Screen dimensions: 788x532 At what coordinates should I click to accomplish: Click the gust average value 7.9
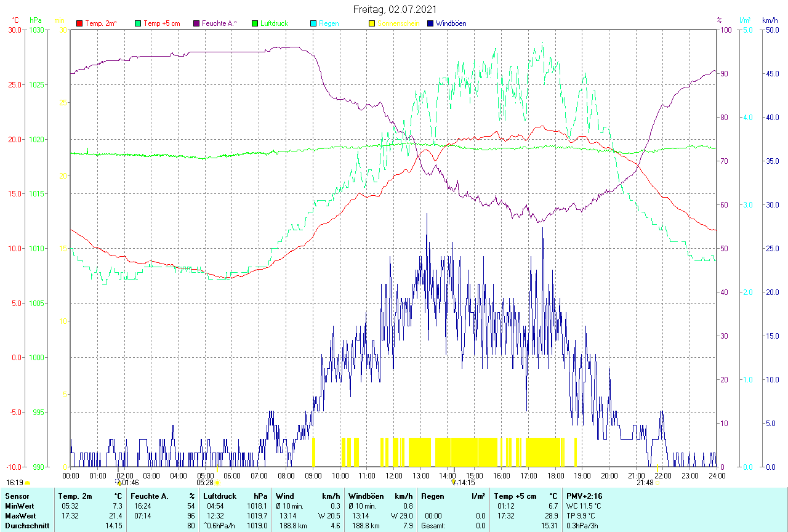click(407, 526)
